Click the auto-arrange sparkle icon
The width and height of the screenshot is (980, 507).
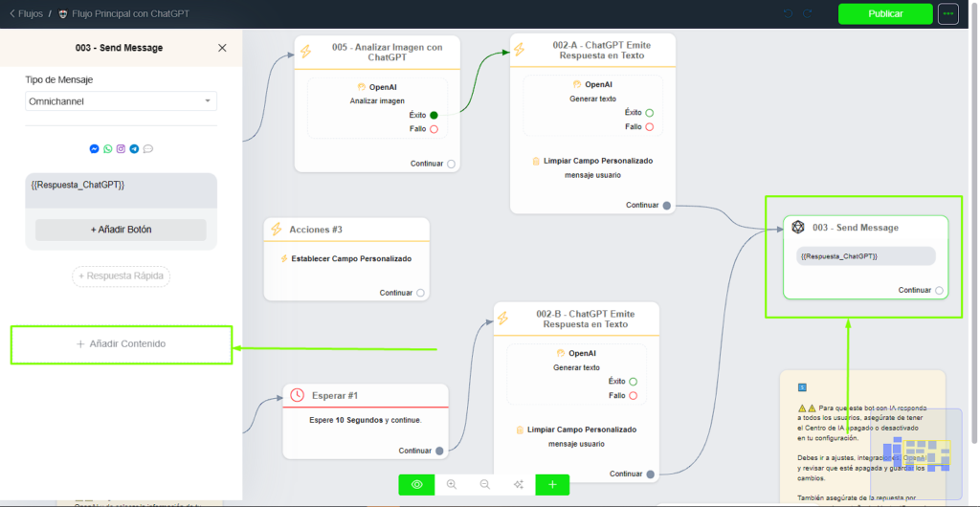(x=519, y=485)
